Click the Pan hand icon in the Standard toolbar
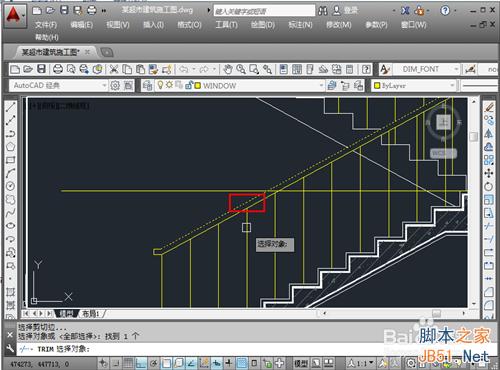The height and width of the screenshot is (370, 500). (x=228, y=69)
